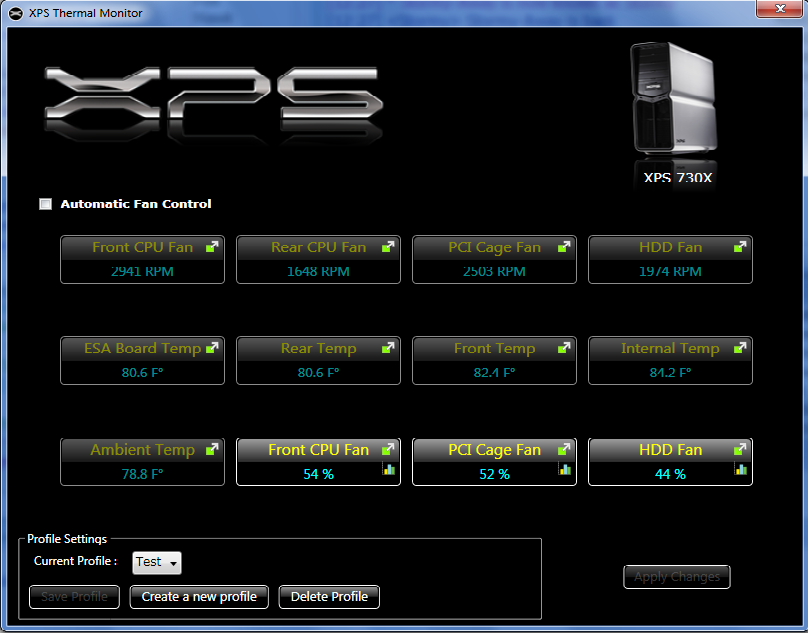Click the Save Profile button
The image size is (808, 633).
(74, 597)
